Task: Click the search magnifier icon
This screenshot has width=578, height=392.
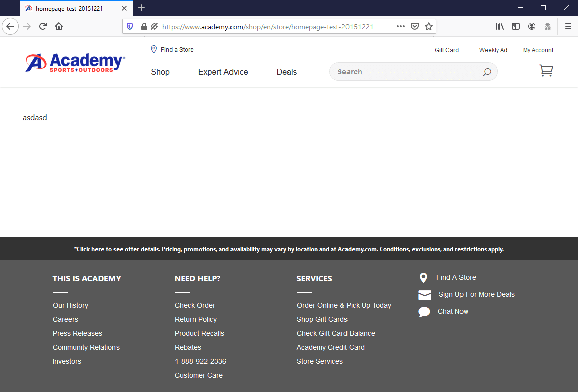Action: tap(486, 72)
